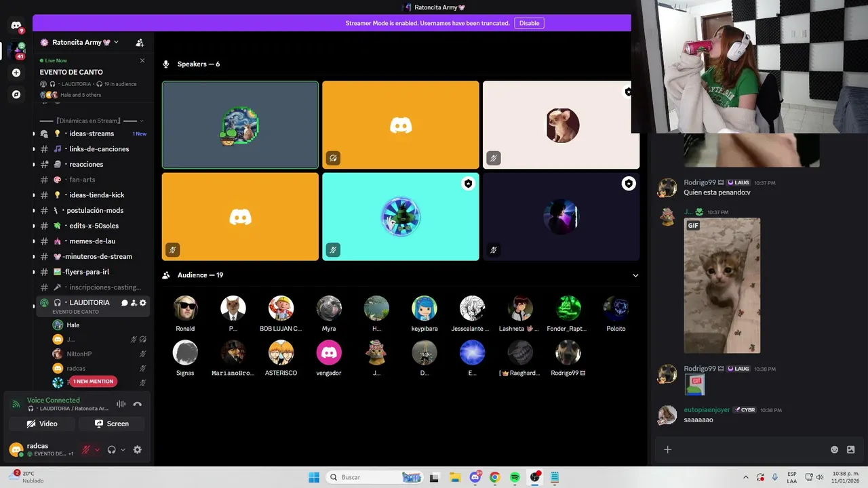Viewport: 868px width, 488px height.
Task: Disable Streamer Mode button
Action: (x=529, y=23)
